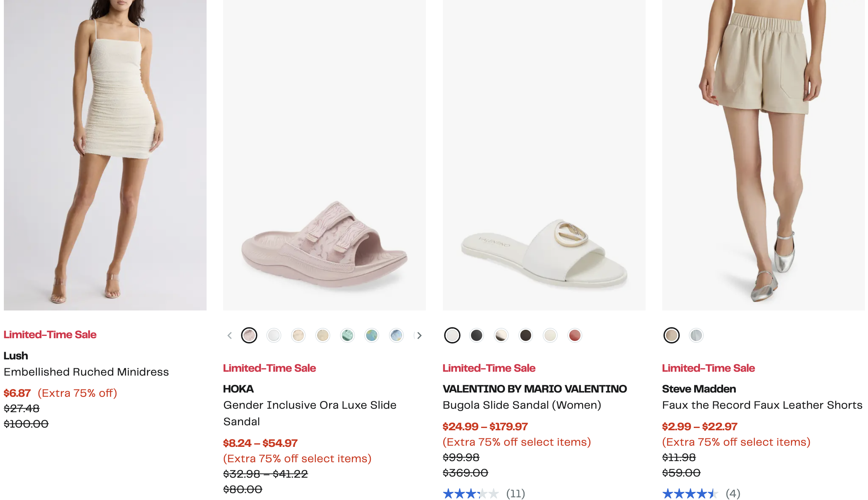Open Faux the Record Faux Leather Shorts
Screen dimensions: 868x500
click(762, 405)
